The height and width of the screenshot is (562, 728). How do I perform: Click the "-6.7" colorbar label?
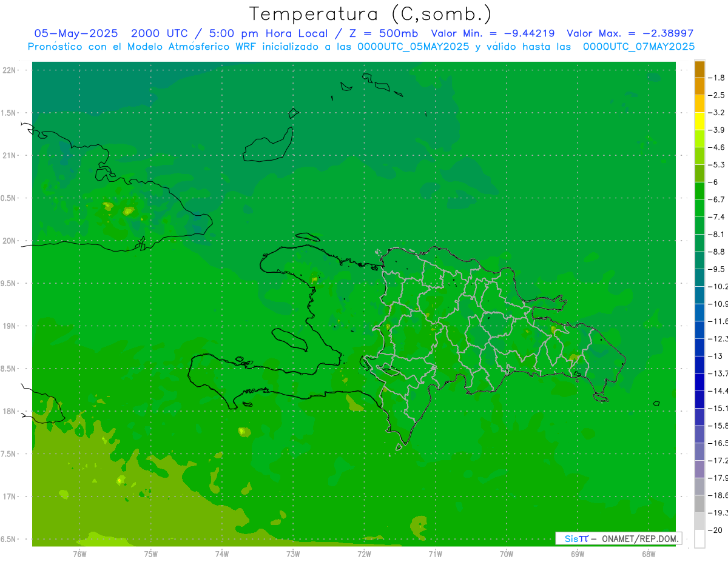[717, 199]
